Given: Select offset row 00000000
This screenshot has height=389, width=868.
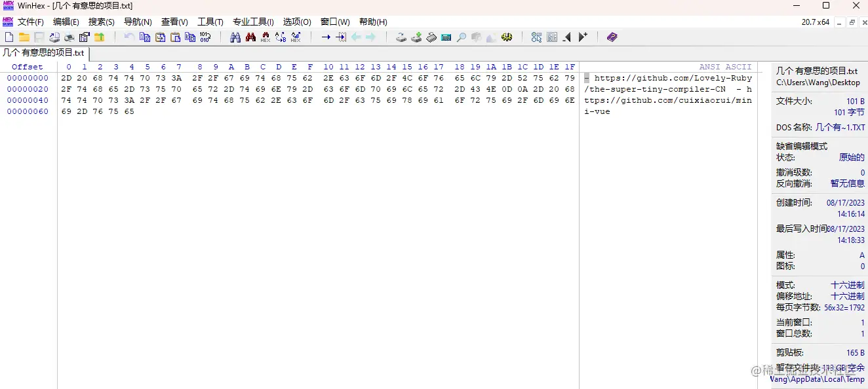Looking at the screenshot, I should point(28,78).
